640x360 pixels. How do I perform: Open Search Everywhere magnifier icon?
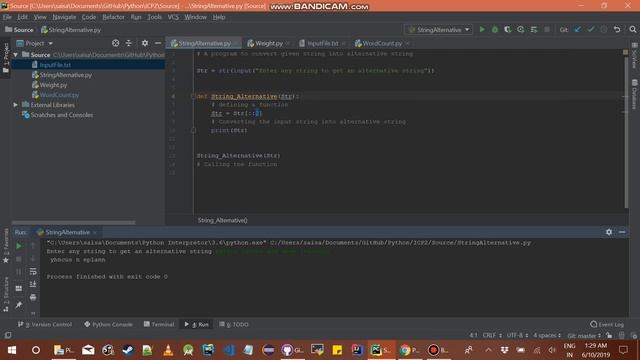coord(633,29)
